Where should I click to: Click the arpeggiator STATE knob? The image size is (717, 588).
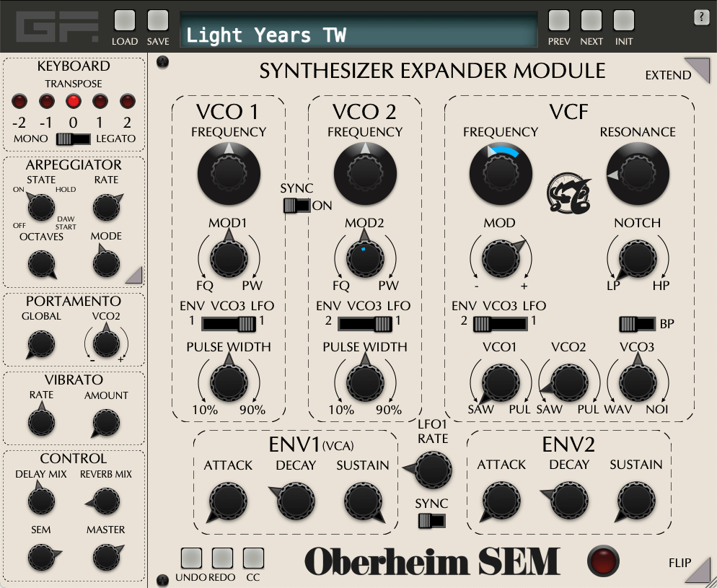40,206
